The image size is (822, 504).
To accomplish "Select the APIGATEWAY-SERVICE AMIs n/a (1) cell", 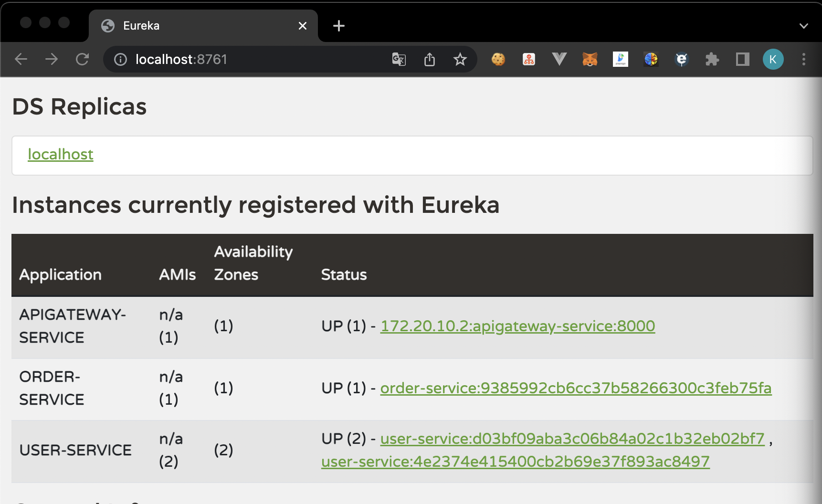I will click(x=171, y=326).
